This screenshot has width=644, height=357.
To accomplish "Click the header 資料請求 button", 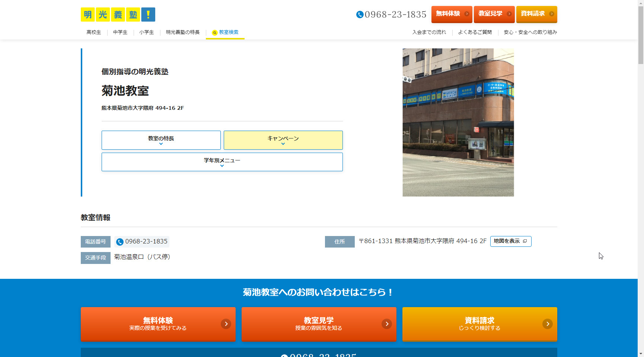I will (x=537, y=14).
